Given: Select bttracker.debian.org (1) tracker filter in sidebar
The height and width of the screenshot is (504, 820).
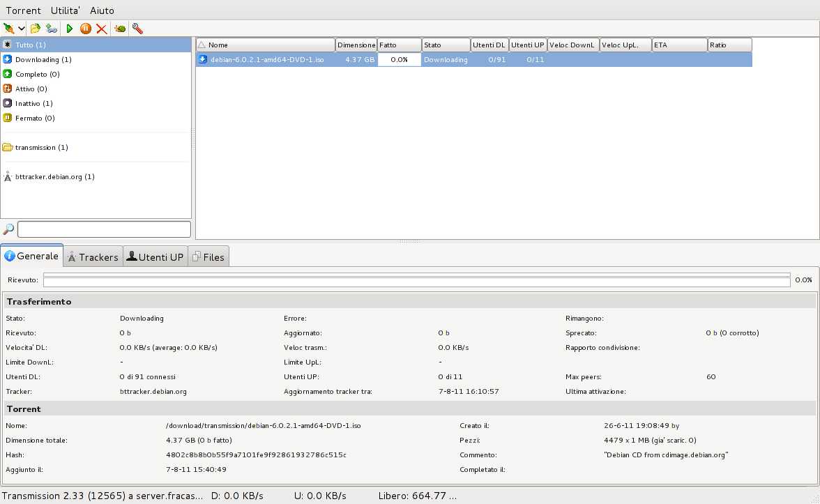Looking at the screenshot, I should (x=96, y=177).
